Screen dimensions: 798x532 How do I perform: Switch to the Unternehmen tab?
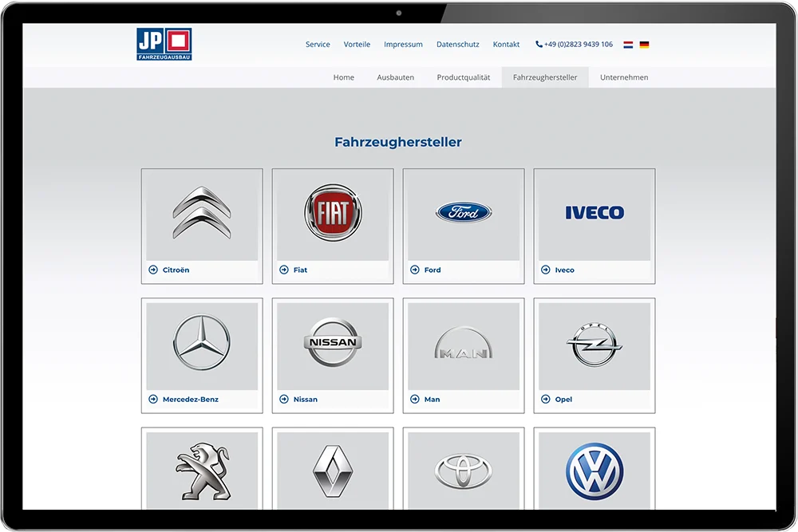tap(623, 77)
